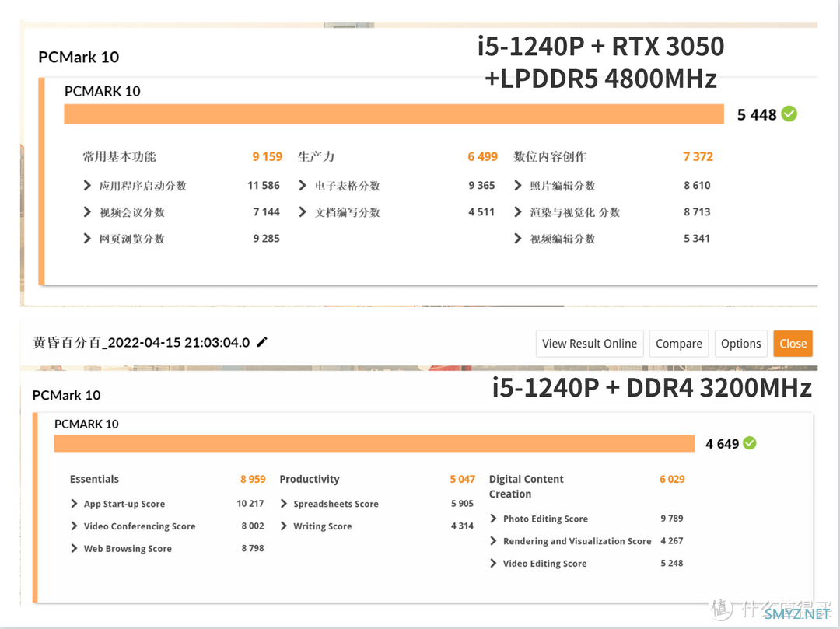840x629 pixels.
Task: Click the 5 448 score bar
Action: pyautogui.click(x=394, y=114)
